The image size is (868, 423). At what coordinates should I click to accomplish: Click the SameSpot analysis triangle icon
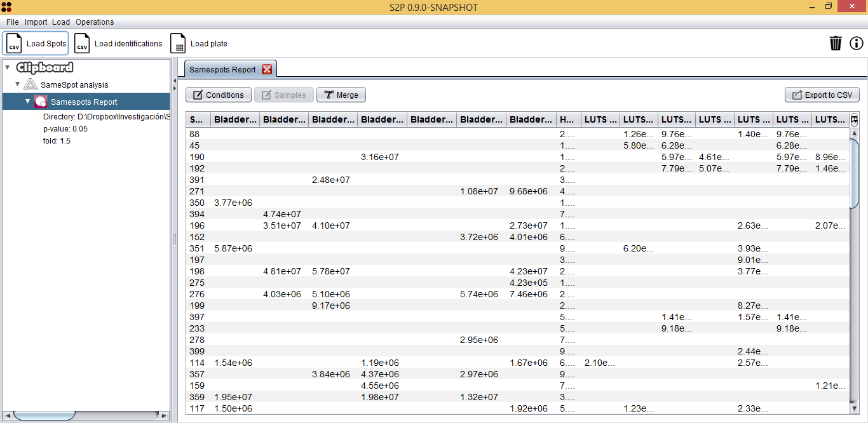[x=31, y=84]
